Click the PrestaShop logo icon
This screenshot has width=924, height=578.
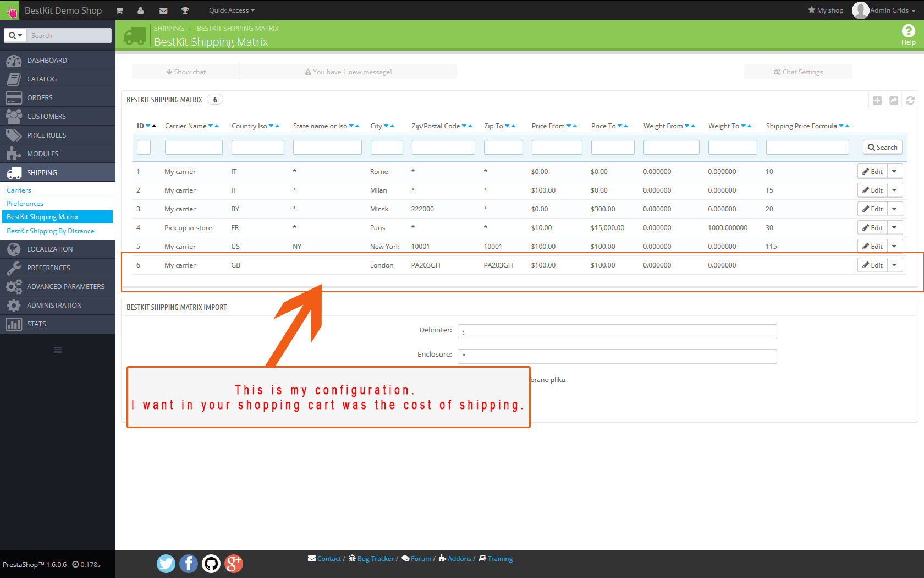click(11, 10)
